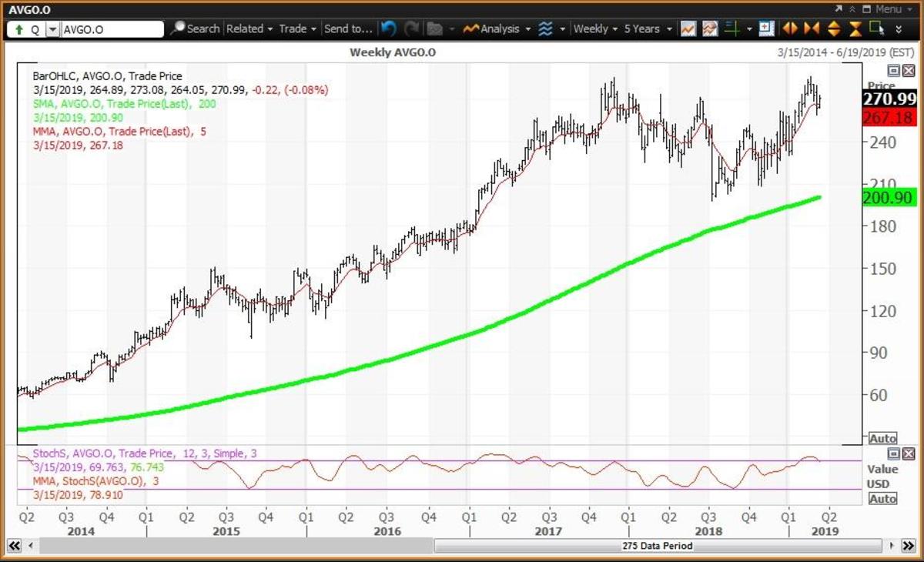The height and width of the screenshot is (562, 924).
Task: Click the Search magnifier button
Action: (x=195, y=28)
